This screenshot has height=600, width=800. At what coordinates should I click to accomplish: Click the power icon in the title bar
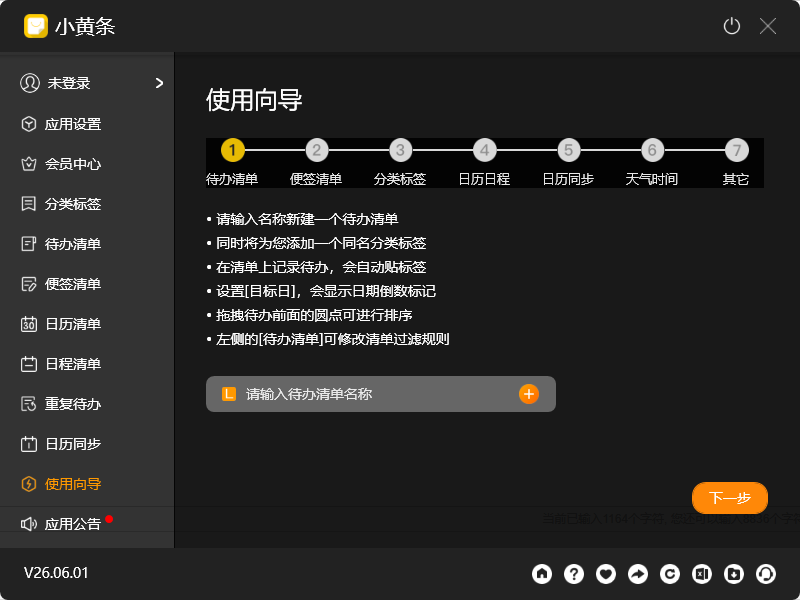click(x=732, y=26)
